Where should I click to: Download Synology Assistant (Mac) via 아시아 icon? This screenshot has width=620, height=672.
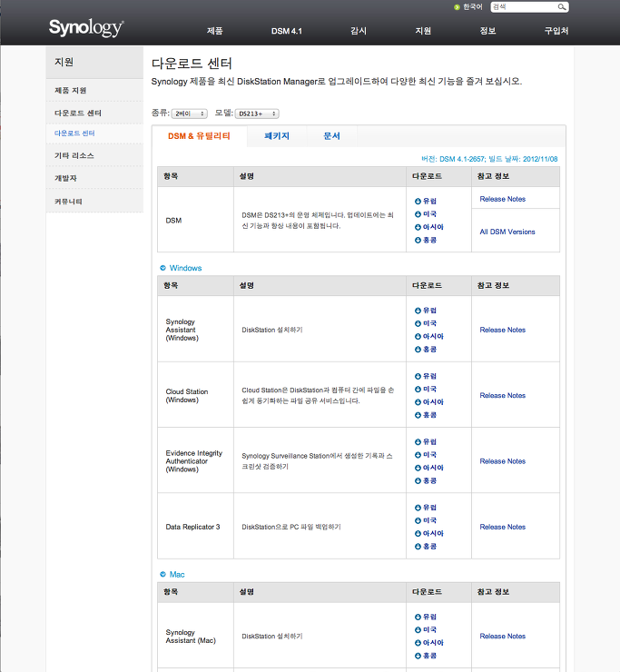click(418, 643)
